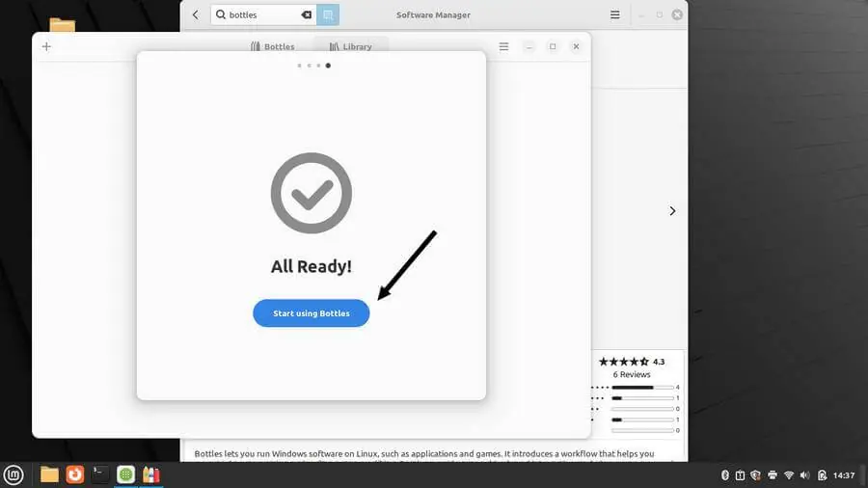Switch to Bottles taskbar item
Image resolution: width=868 pixels, height=488 pixels.
tap(151, 474)
